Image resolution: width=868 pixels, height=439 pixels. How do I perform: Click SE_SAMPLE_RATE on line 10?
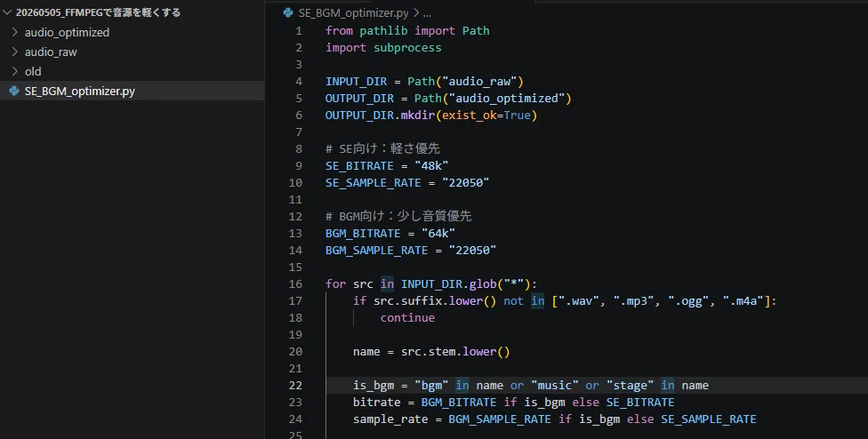374,183
